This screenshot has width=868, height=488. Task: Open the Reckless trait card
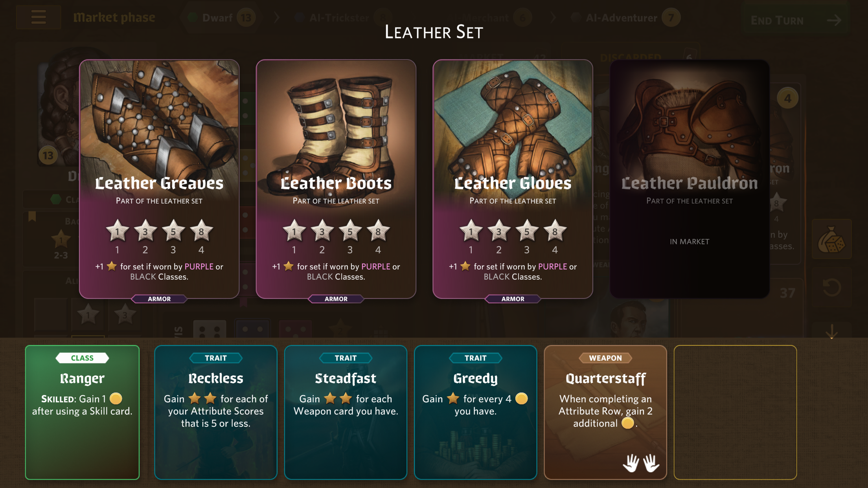click(216, 412)
